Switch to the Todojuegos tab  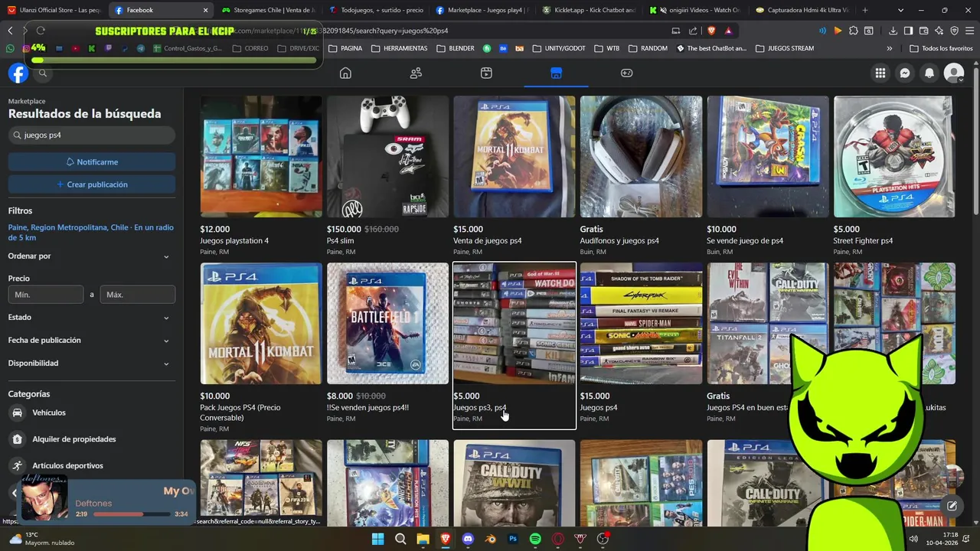(x=375, y=10)
